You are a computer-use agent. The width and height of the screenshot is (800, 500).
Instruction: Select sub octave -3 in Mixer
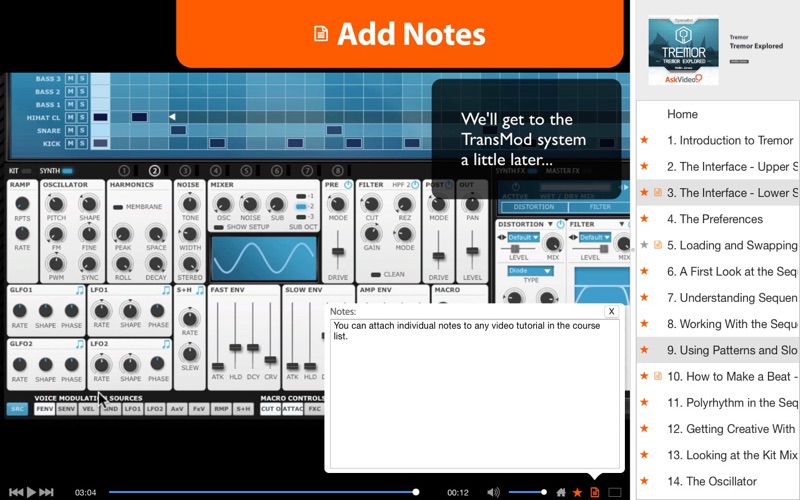[x=301, y=217]
